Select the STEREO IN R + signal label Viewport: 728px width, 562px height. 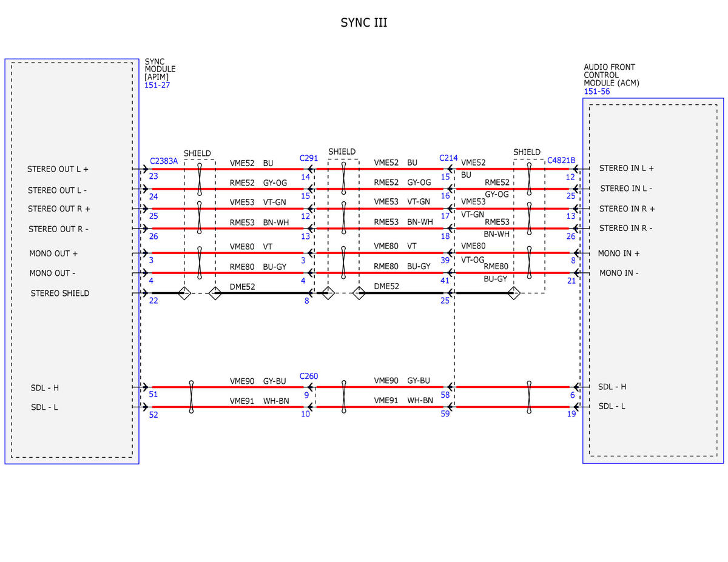(627, 209)
